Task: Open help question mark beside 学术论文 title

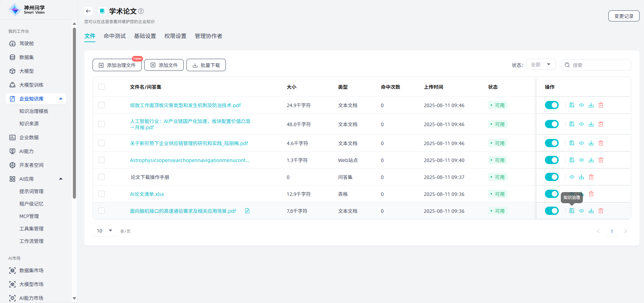Action: (x=141, y=11)
